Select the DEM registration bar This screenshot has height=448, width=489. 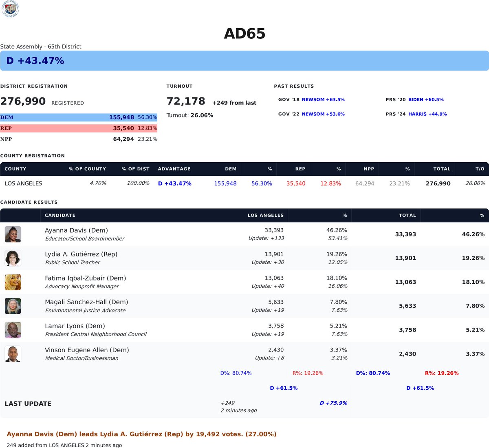coord(79,117)
